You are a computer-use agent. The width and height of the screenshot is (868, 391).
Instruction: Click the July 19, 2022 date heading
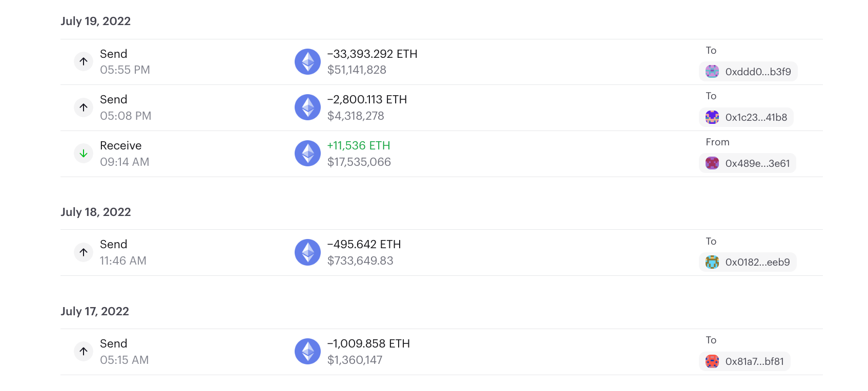click(96, 21)
